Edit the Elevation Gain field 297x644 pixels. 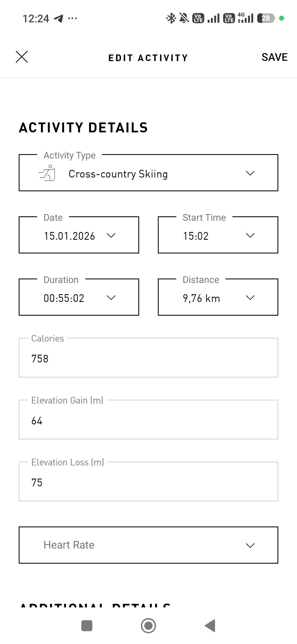point(148,419)
